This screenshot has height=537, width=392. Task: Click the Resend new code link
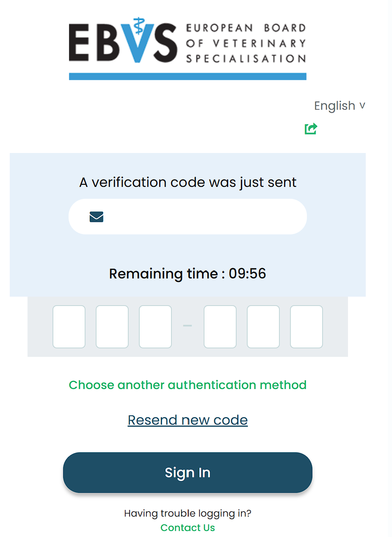(x=188, y=420)
